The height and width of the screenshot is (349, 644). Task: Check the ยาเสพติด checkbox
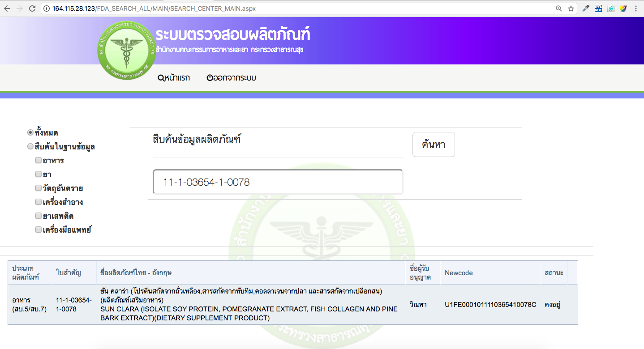pos(39,216)
